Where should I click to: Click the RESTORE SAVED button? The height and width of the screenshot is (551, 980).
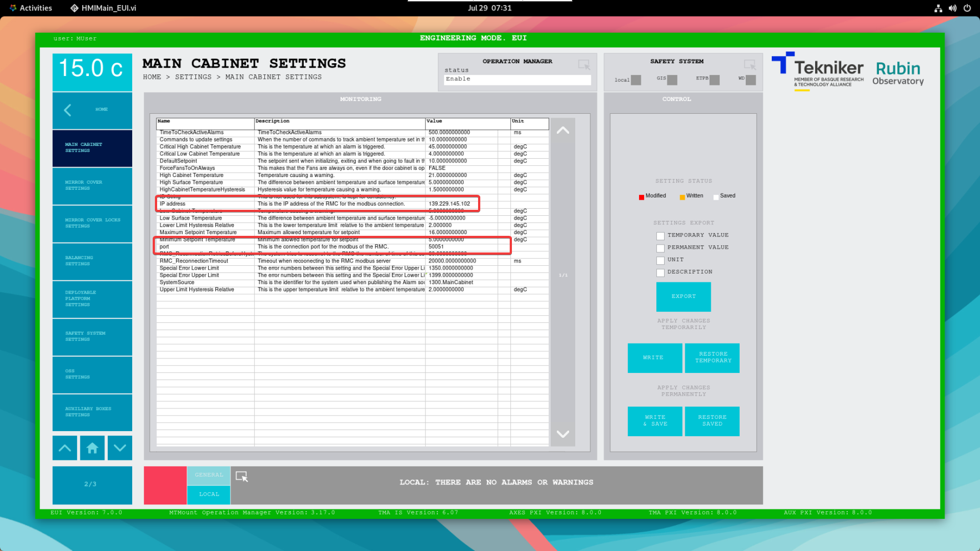712,421
